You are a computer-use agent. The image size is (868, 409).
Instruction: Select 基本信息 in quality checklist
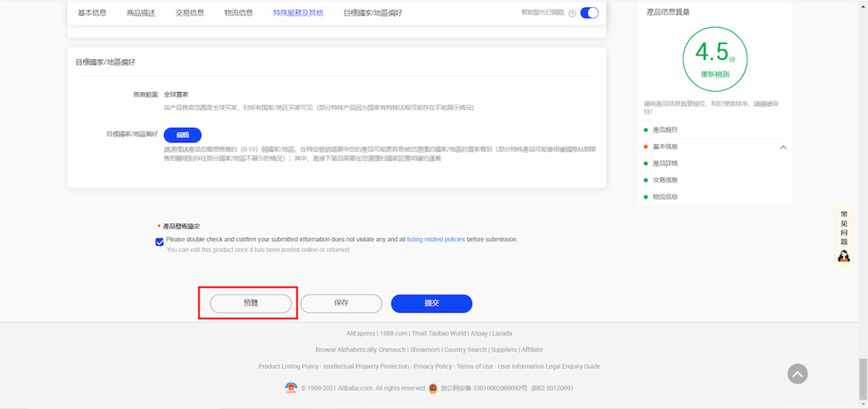click(x=665, y=147)
